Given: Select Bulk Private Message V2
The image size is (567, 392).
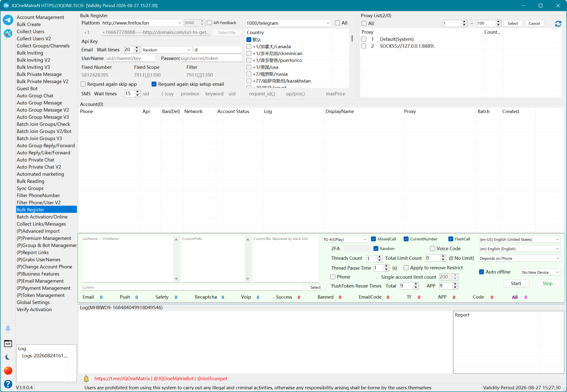Looking at the screenshot, I should point(43,81).
